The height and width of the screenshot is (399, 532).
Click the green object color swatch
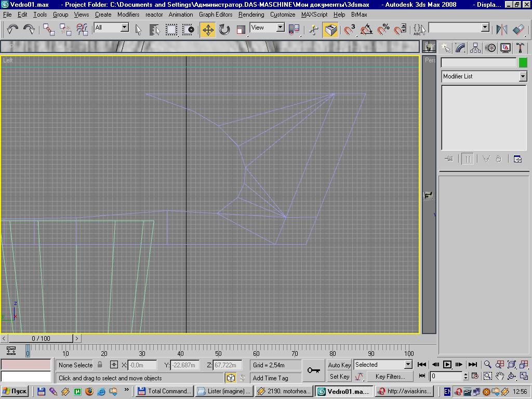point(523,62)
